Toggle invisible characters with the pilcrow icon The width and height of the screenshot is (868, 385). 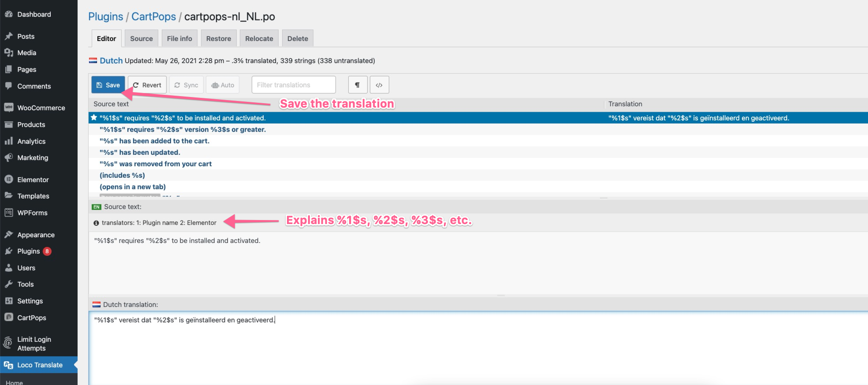(x=358, y=85)
